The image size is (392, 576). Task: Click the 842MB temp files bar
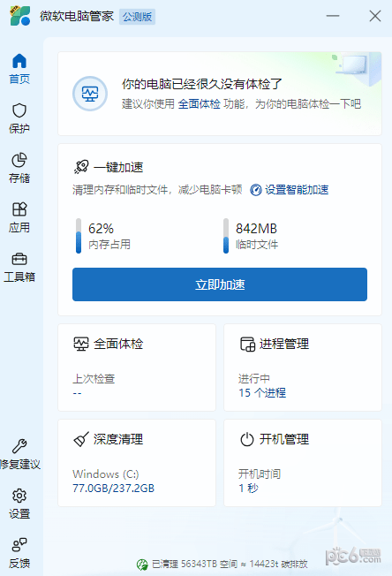point(226,236)
